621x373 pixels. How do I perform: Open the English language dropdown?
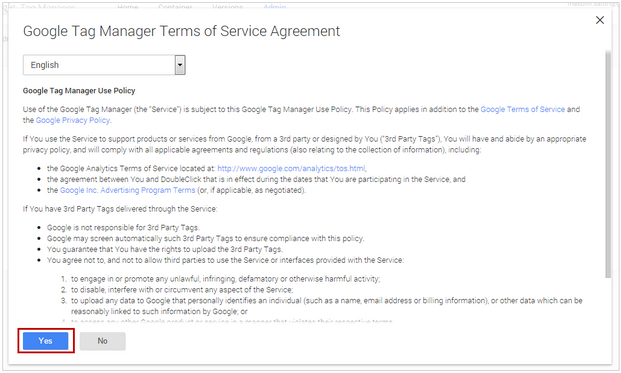click(x=104, y=65)
